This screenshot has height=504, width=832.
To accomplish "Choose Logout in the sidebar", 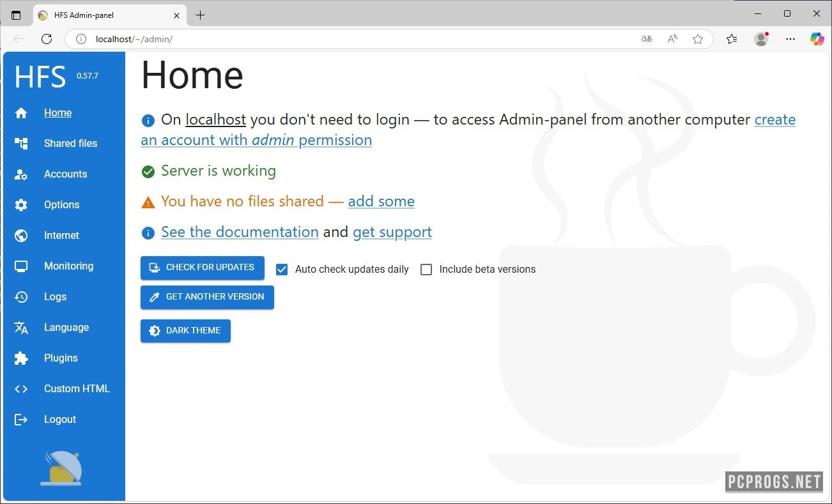I will pyautogui.click(x=60, y=420).
